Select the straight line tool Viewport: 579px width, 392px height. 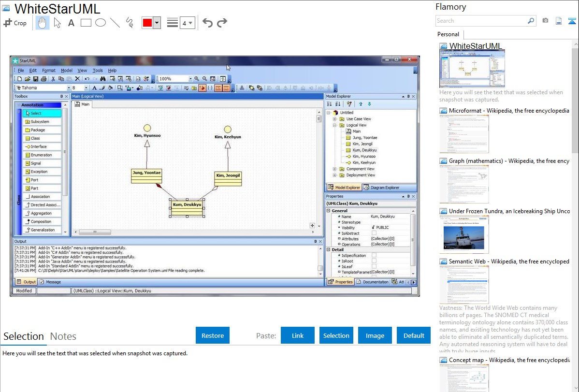[115, 23]
